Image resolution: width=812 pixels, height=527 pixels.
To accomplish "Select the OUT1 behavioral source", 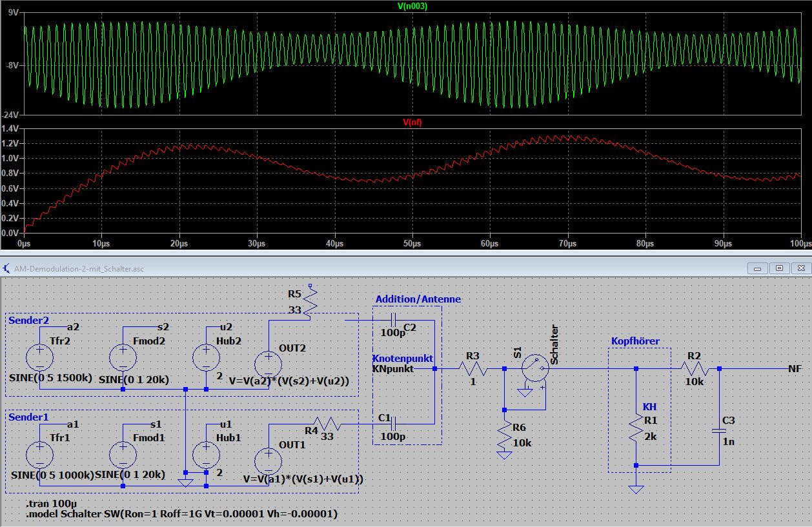I will 268,460.
